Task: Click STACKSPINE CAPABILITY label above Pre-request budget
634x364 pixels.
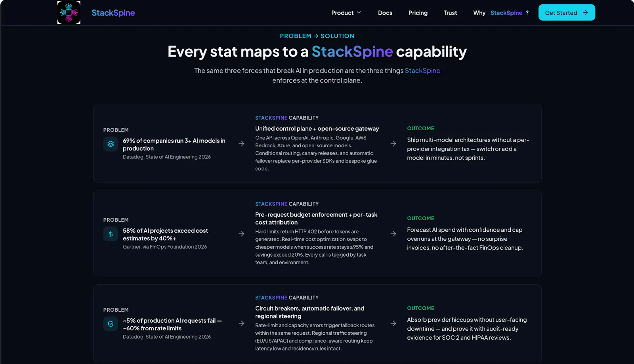Action: point(287,204)
